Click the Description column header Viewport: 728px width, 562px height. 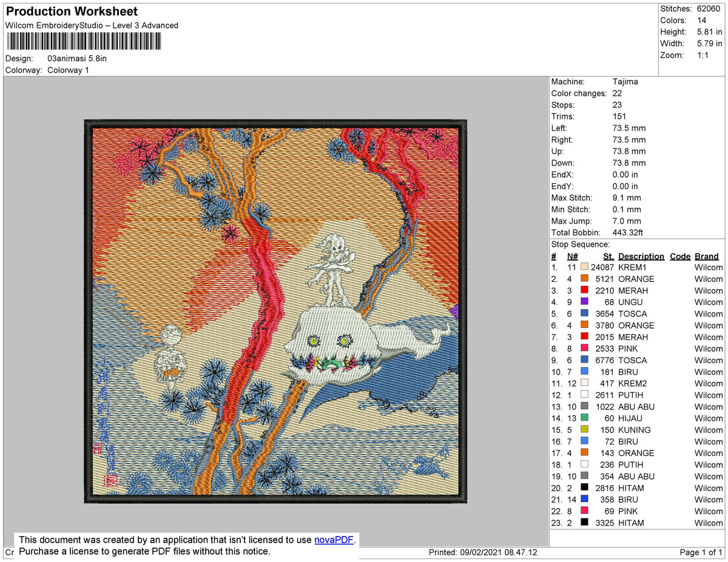pyautogui.click(x=641, y=256)
